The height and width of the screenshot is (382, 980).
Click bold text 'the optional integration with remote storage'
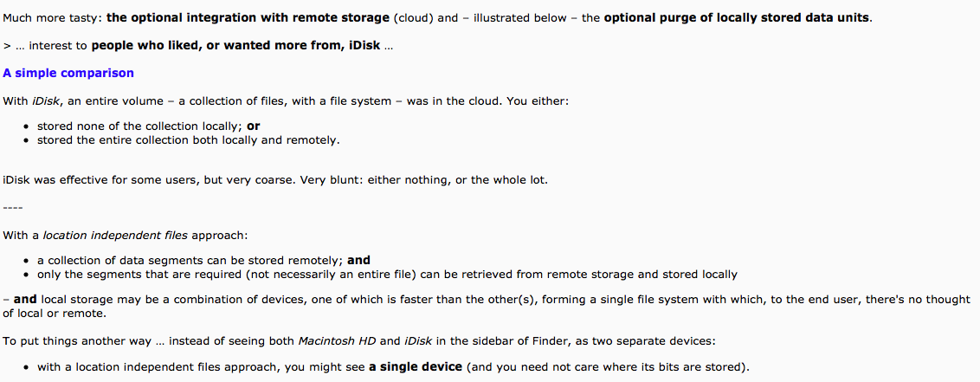click(x=248, y=17)
